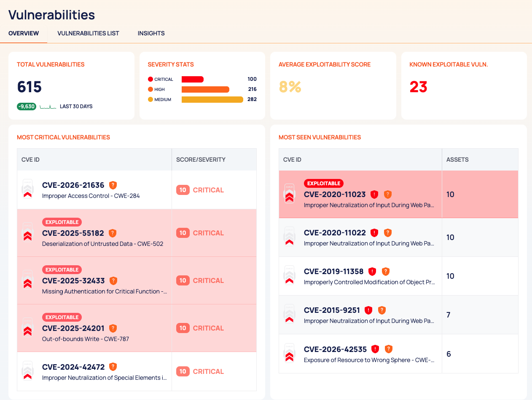Click the Exploitable badge above CVE-2025-55182
Viewport: 532px width, 400px height.
coord(62,222)
